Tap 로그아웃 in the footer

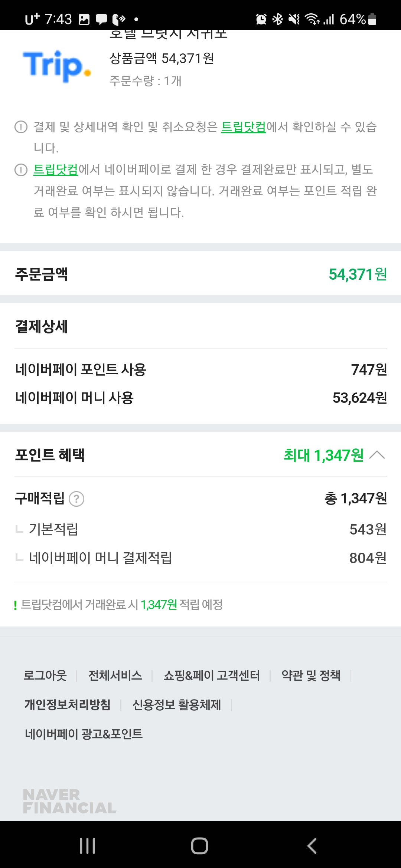point(45,675)
